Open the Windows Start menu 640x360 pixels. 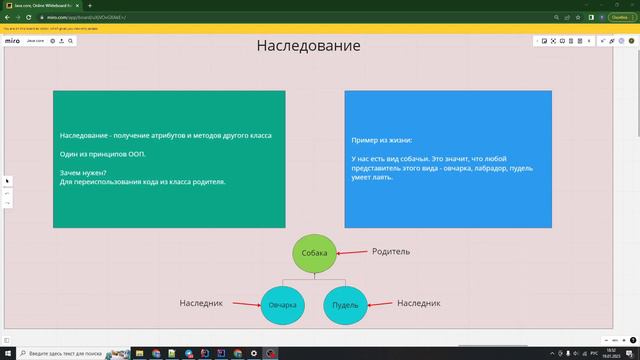click(8, 353)
